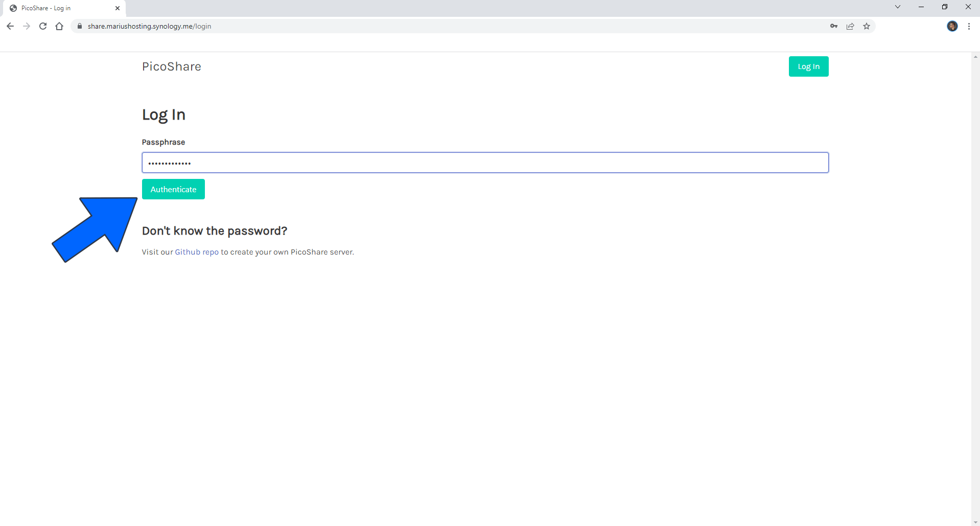Screen dimensions: 980x526
Task: Focus the Passphrase input field
Action: (485, 163)
